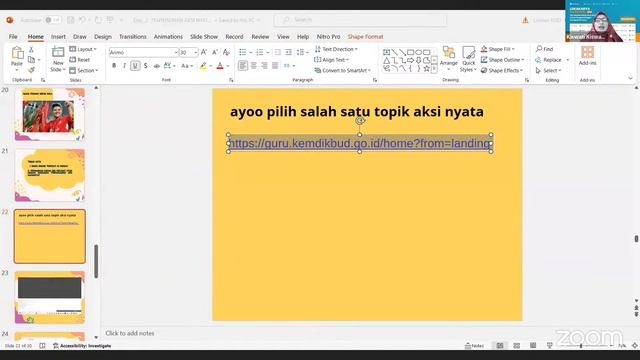640x360 pixels.
Task: Toggle Italic formatting
Action: pyautogui.click(x=124, y=66)
